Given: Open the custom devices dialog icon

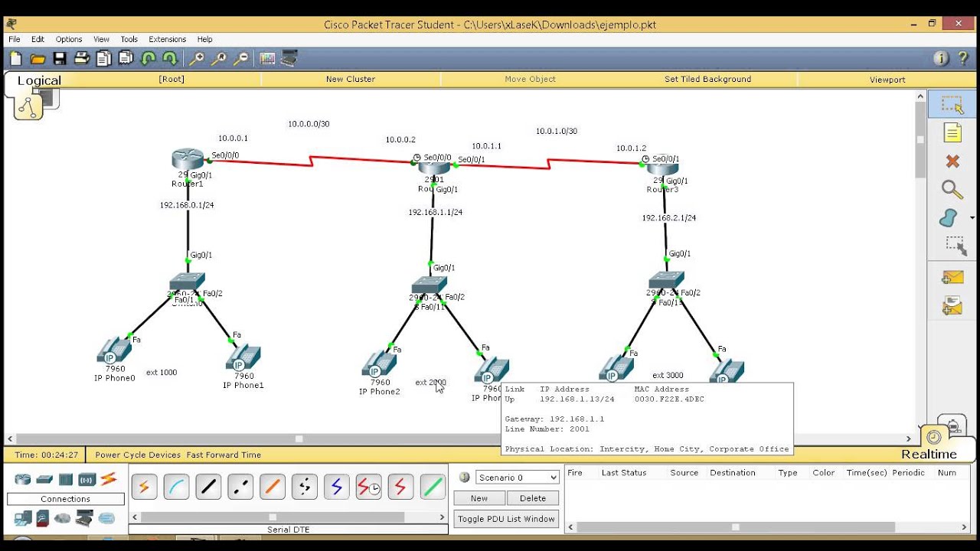Looking at the screenshot, I should [x=289, y=59].
